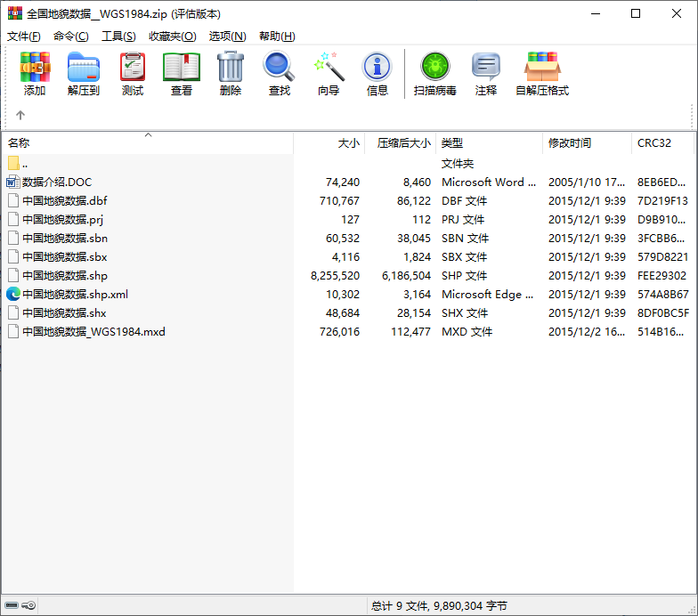Open the 选项(N) menu
The width and height of the screenshot is (698, 616).
pos(228,36)
